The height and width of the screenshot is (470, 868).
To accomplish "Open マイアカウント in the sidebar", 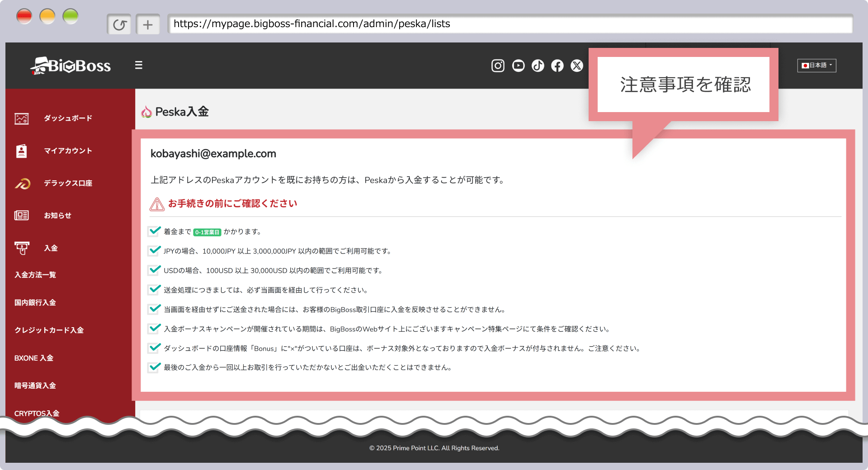I will [68, 151].
